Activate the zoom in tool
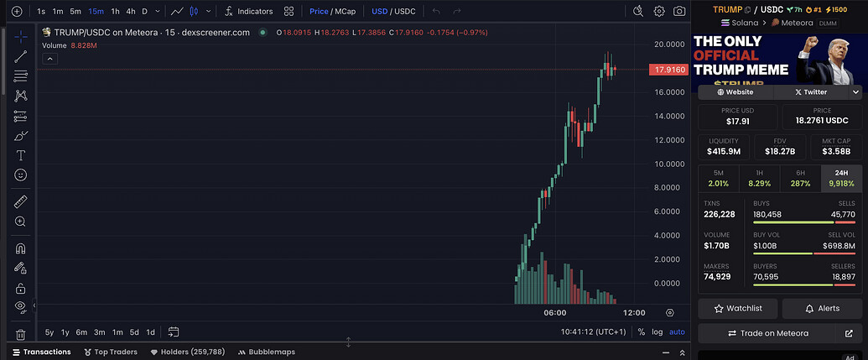The width and height of the screenshot is (868, 360). (x=20, y=222)
